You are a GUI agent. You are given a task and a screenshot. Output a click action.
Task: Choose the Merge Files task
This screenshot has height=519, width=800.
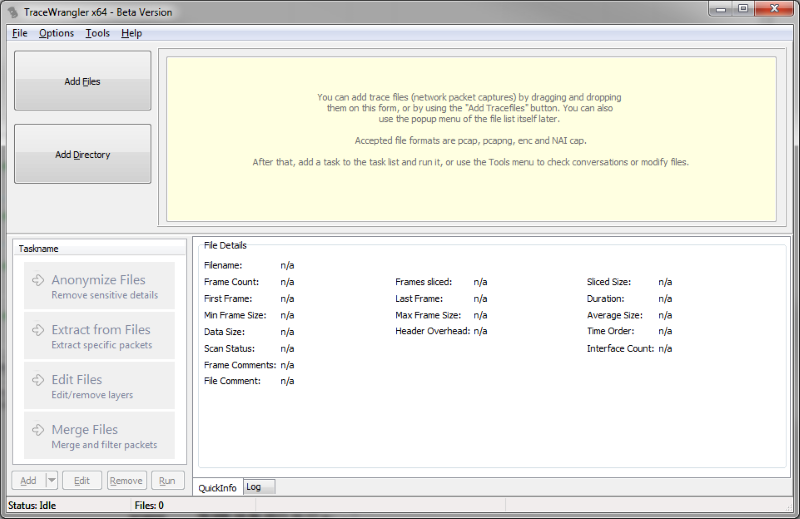tap(99, 435)
